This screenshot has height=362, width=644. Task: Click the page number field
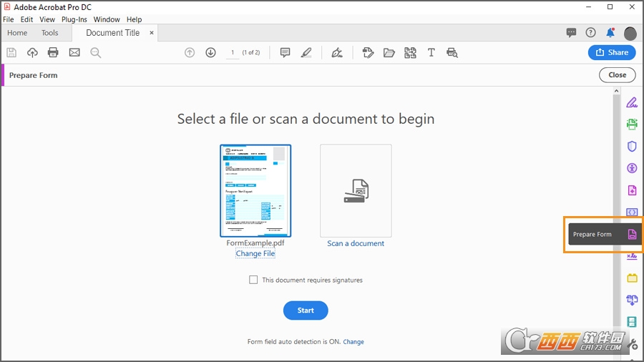click(x=233, y=52)
